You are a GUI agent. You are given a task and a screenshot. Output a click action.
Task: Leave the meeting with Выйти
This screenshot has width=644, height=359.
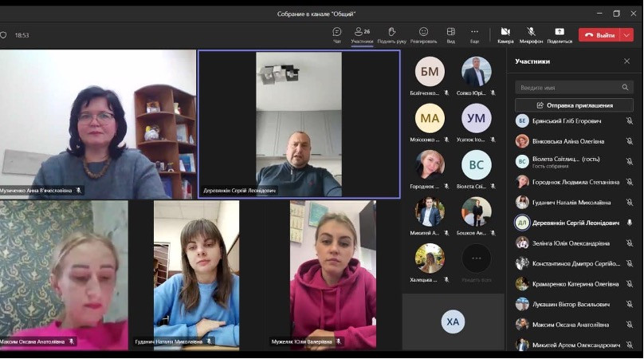click(599, 35)
